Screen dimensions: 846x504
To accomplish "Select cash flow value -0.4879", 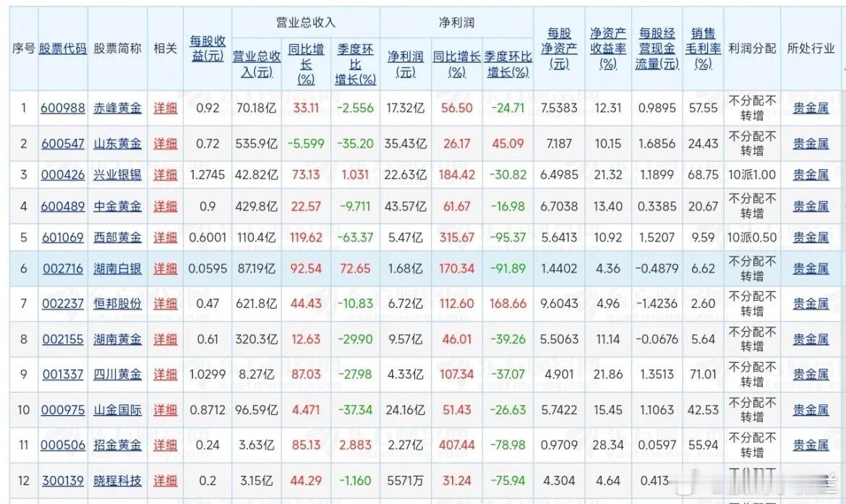I will (657, 268).
